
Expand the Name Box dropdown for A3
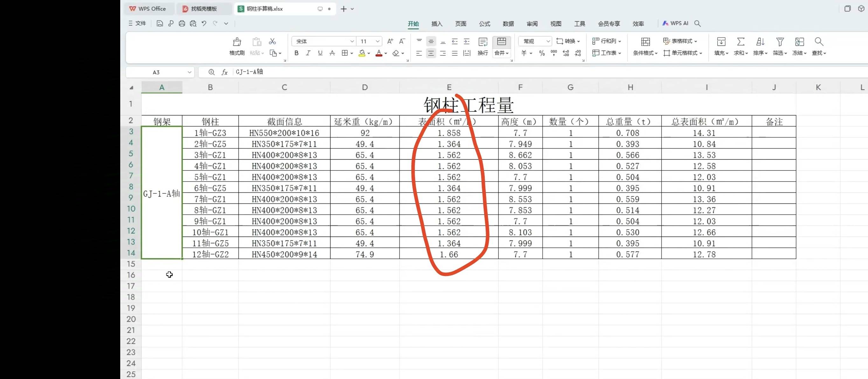click(189, 72)
